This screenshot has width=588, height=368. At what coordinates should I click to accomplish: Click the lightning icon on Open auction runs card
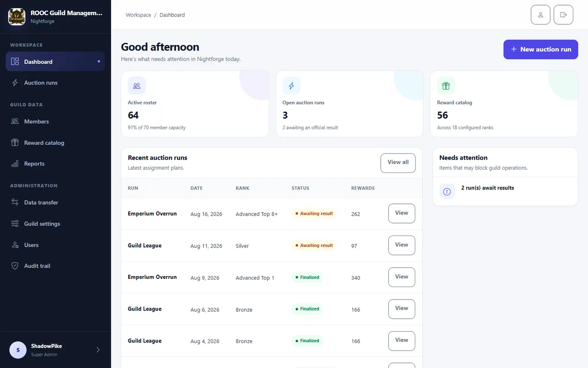[291, 86]
